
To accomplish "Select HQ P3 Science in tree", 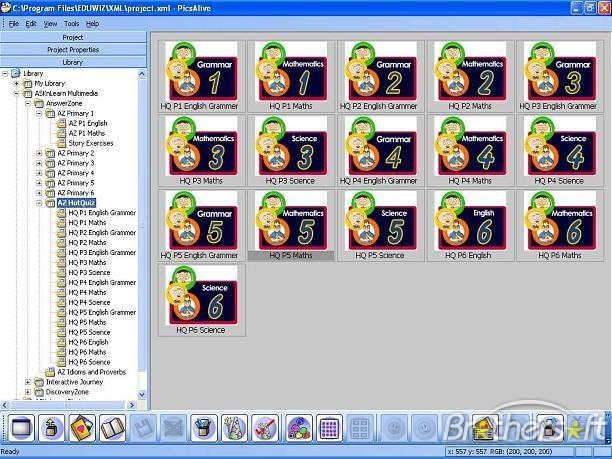I will 89,272.
